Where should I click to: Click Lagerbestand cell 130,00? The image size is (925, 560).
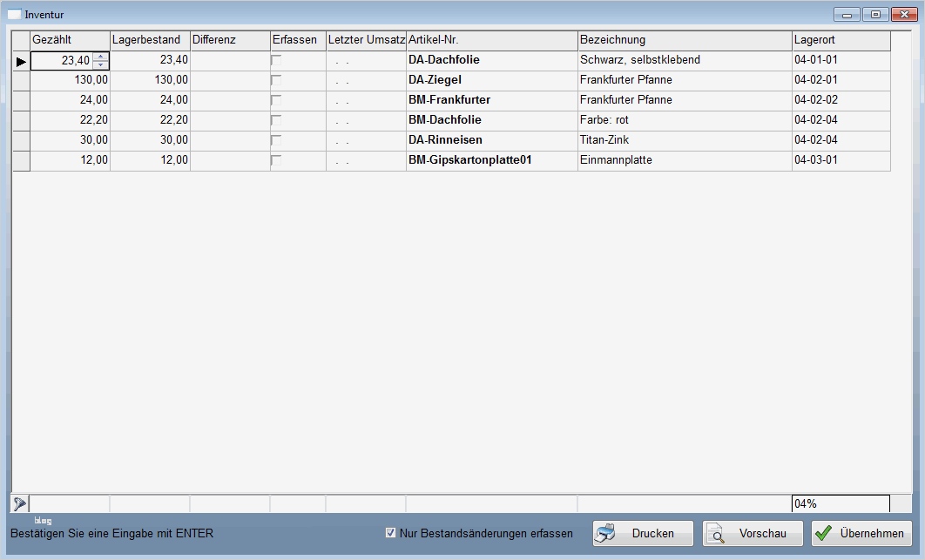[x=151, y=80]
